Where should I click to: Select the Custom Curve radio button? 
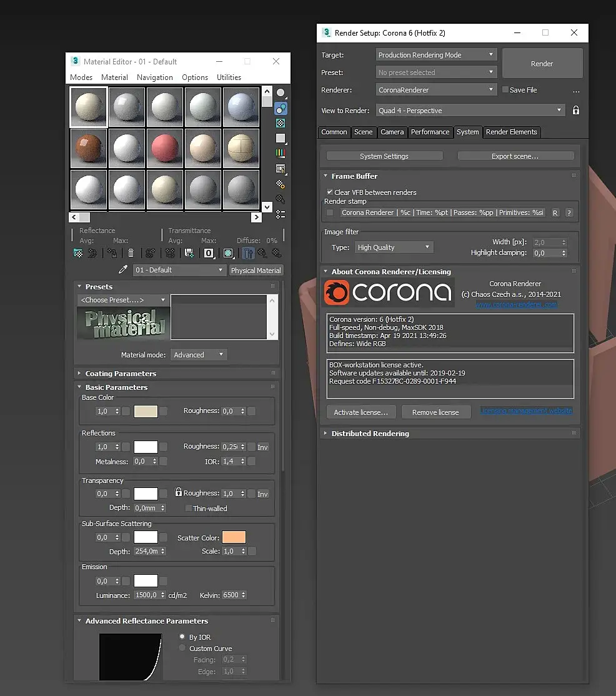[182, 648]
